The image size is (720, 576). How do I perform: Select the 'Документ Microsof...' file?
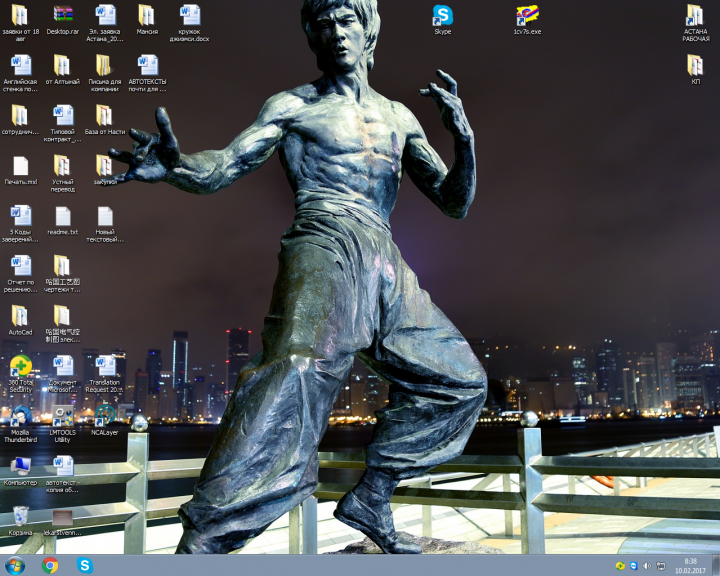62,374
